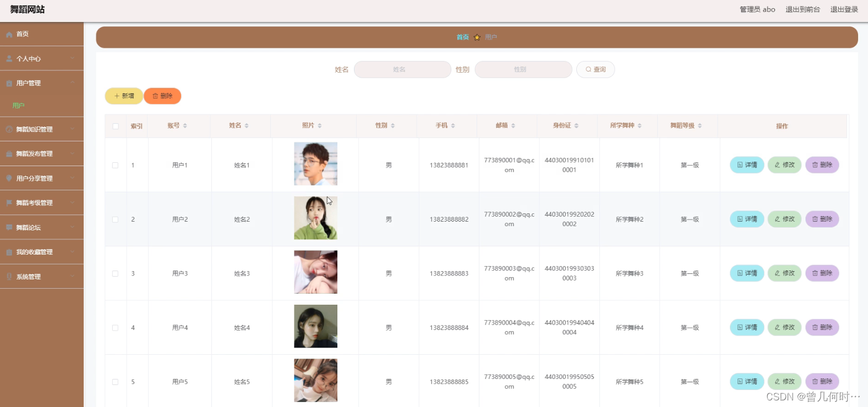Click phone number 13823888882
This screenshot has width=868, height=407.
pos(449,219)
